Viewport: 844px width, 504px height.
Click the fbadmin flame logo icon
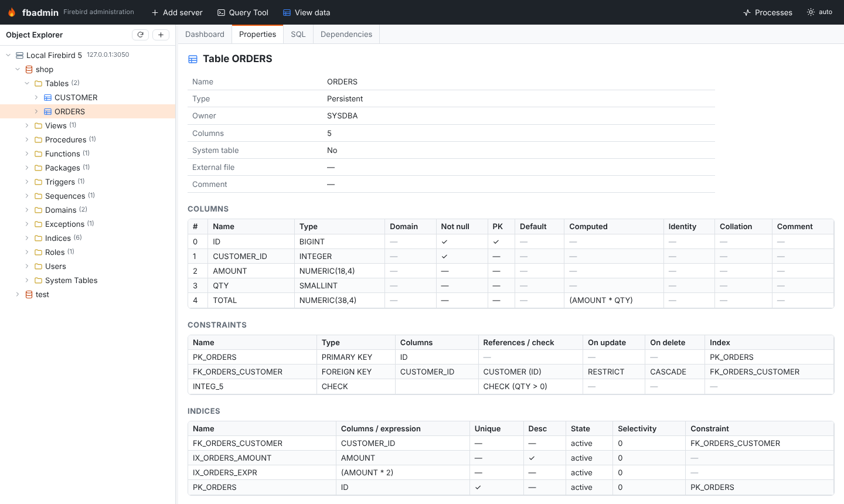pos(12,12)
